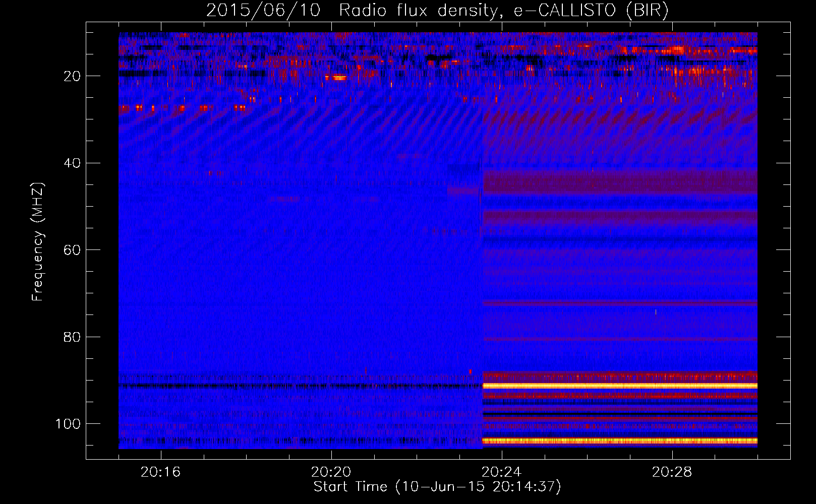Viewport: 816px width, 504px height.
Task: Click the plot title "Radio flux density, e-CALLISTO (BIR)"
Action: pos(503,11)
